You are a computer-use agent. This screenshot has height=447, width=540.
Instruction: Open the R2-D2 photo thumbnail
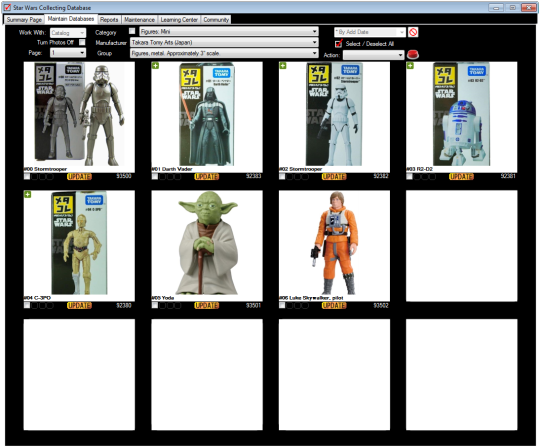pyautogui.click(x=461, y=114)
